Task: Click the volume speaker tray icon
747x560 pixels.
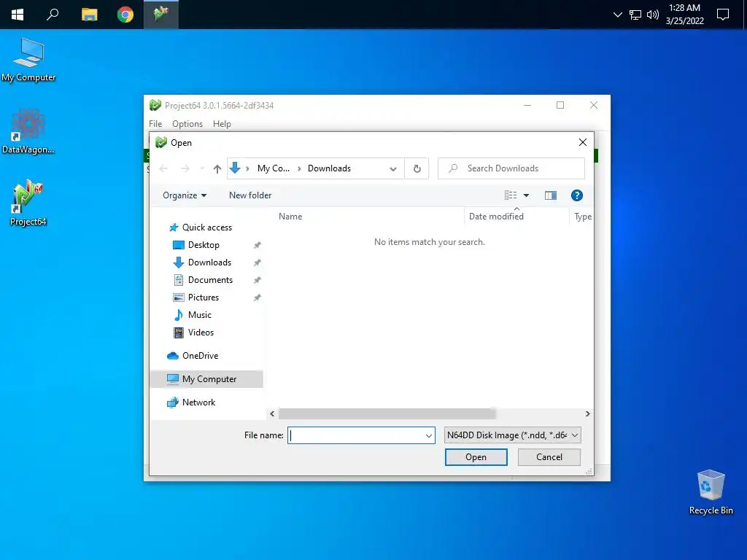Action: (x=653, y=15)
